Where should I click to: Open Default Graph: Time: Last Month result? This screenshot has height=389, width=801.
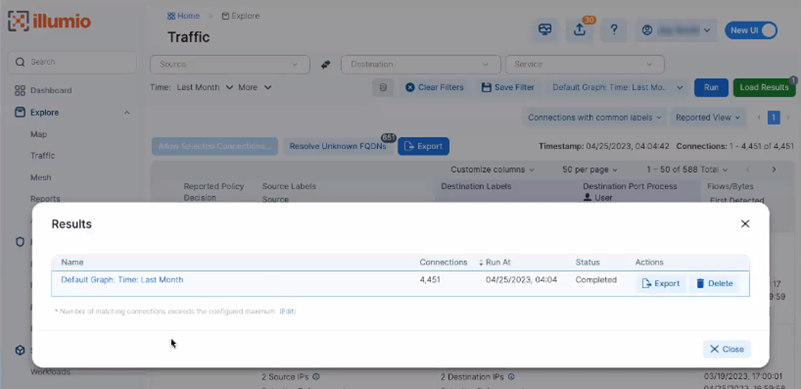click(x=122, y=280)
